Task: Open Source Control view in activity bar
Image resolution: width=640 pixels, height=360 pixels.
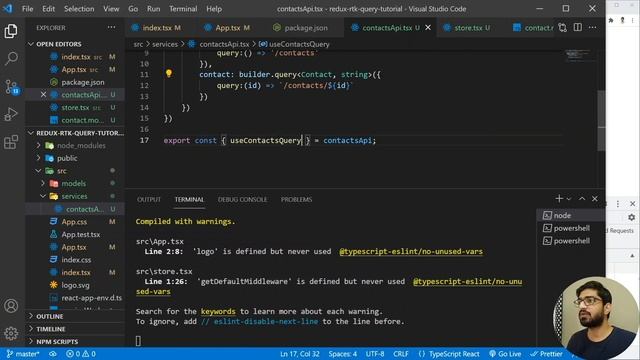Action: point(11,87)
